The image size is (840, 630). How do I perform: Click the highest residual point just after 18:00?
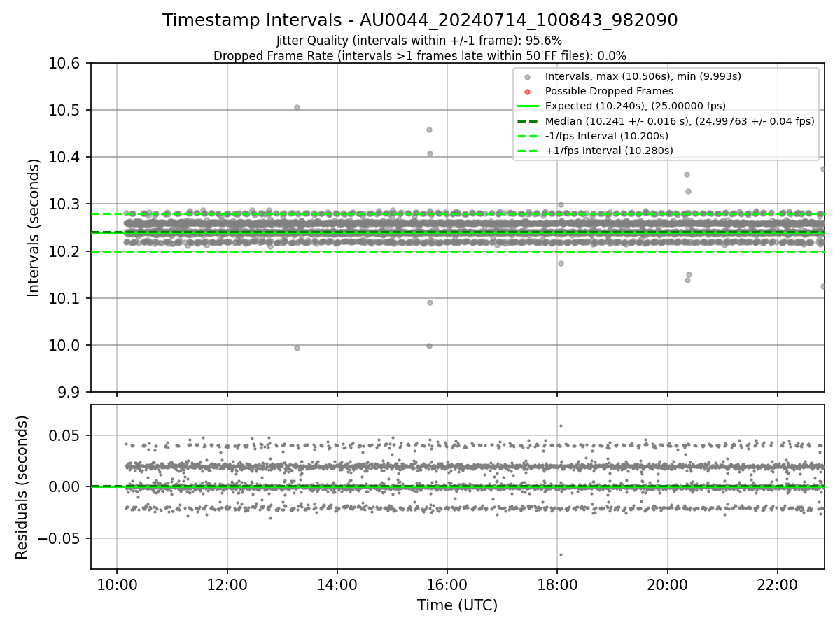point(561,426)
